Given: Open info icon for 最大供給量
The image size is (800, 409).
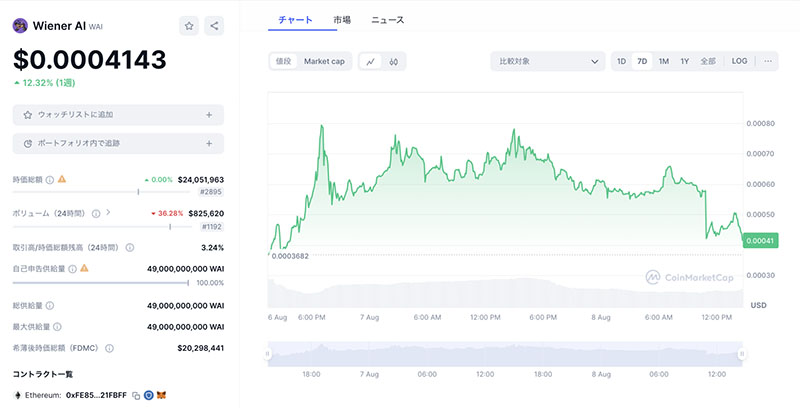Looking at the screenshot, I should 57,326.
